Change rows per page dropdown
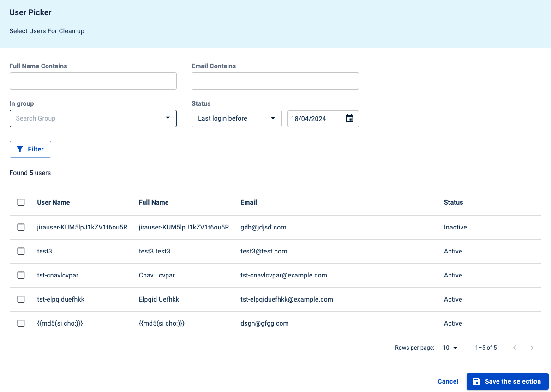 point(449,348)
